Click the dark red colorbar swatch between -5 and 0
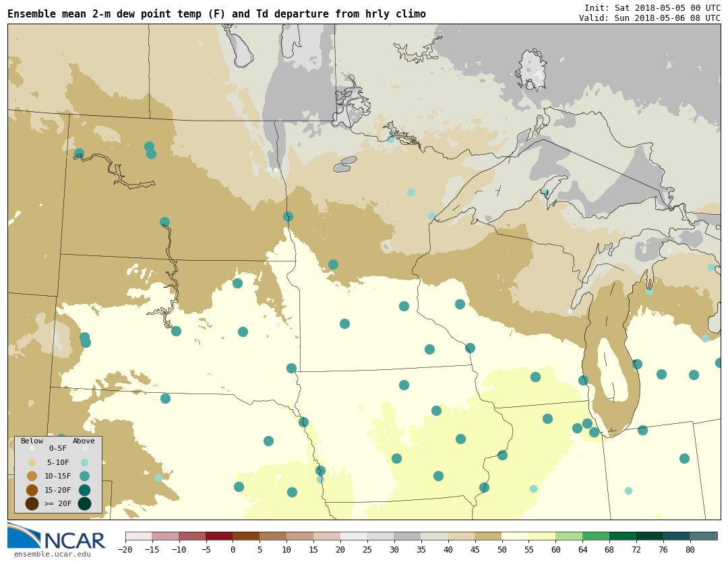 [x=219, y=536]
